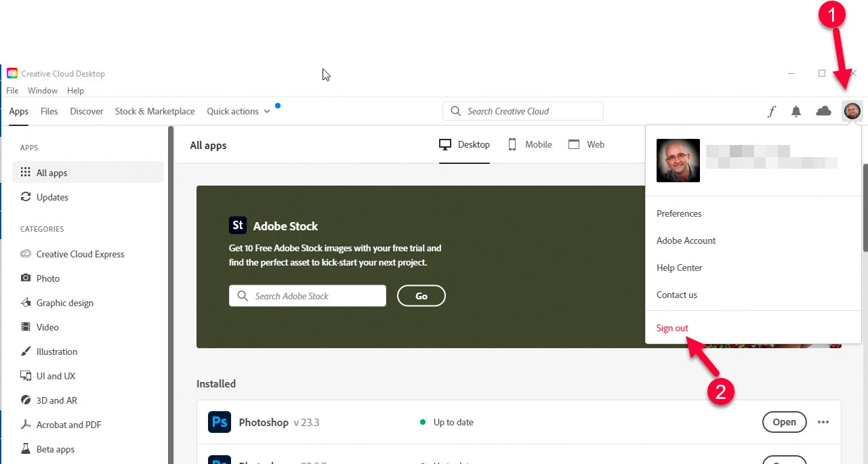Click the Creative Cloud Express icon
This screenshot has width=868, height=464.
coord(26,254)
